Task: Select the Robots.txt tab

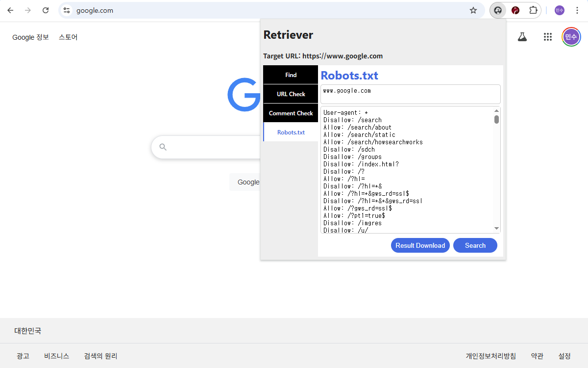Action: click(291, 132)
